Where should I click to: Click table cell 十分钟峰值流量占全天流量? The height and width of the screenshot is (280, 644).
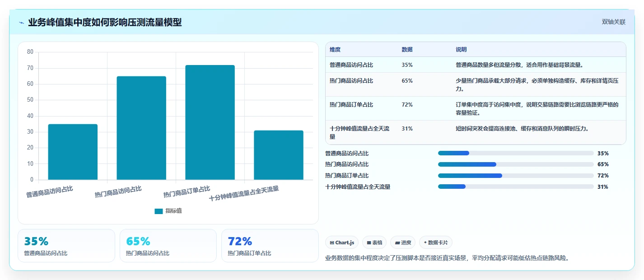click(359, 132)
